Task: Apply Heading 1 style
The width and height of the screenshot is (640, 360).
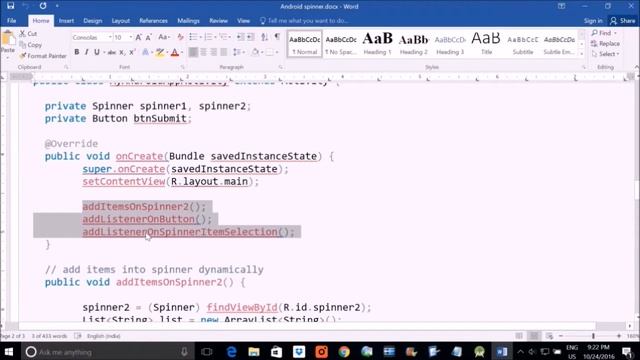Action: tap(377, 43)
